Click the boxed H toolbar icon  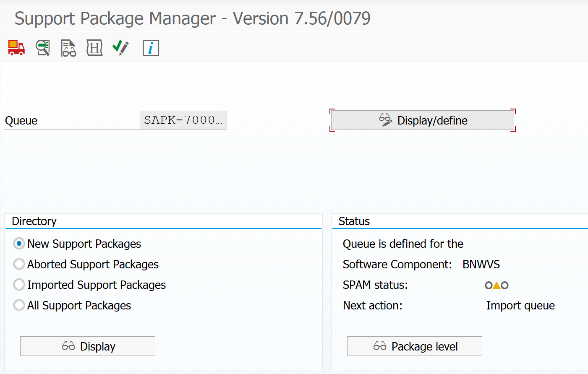point(94,48)
